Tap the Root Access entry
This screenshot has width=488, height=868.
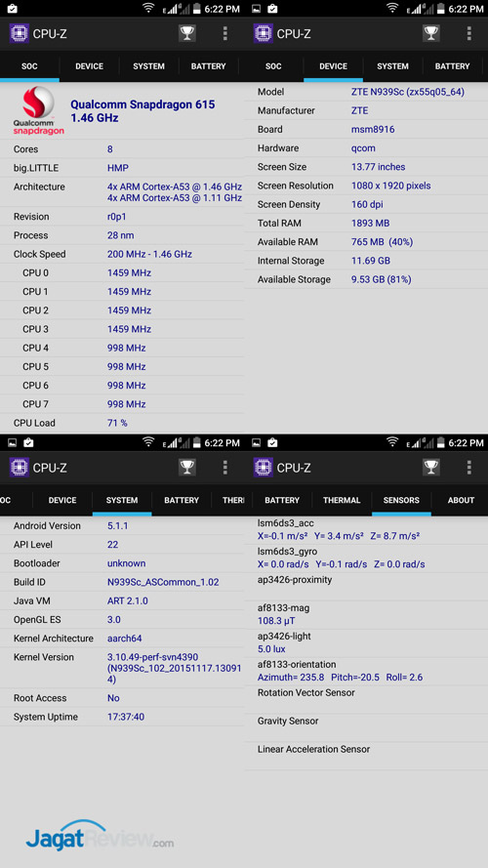[x=122, y=698]
